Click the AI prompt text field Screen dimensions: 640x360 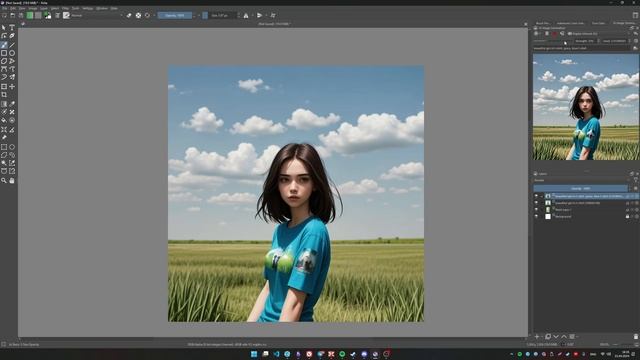coord(582,48)
